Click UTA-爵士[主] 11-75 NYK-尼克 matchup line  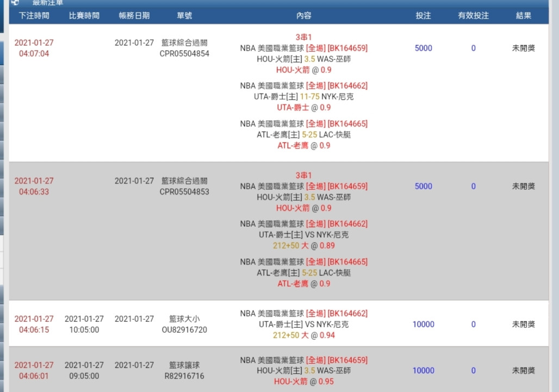pos(304,97)
